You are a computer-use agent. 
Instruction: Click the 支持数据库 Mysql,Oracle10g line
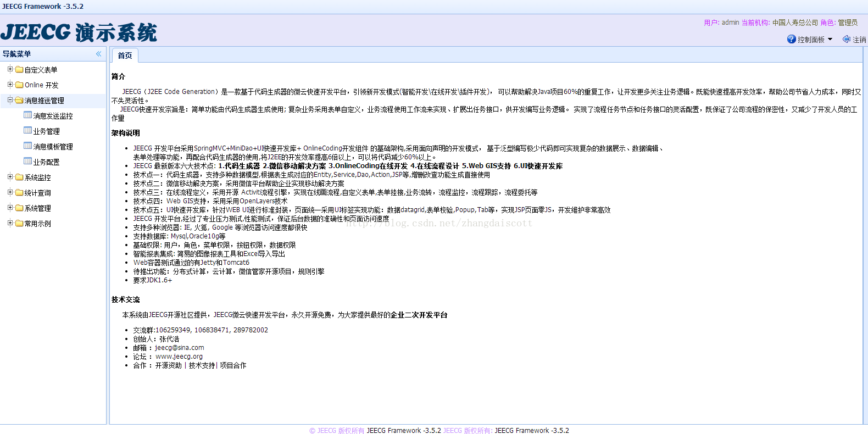tap(179, 236)
